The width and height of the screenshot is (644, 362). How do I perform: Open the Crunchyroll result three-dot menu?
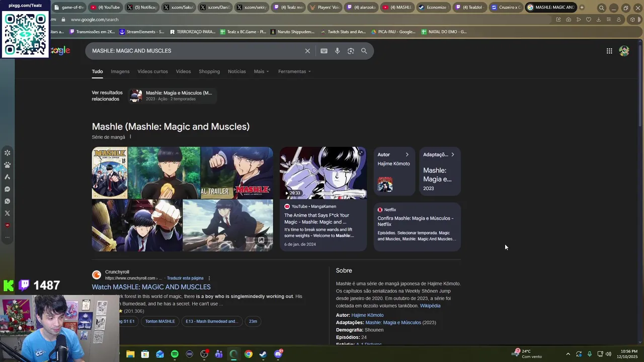click(x=209, y=278)
